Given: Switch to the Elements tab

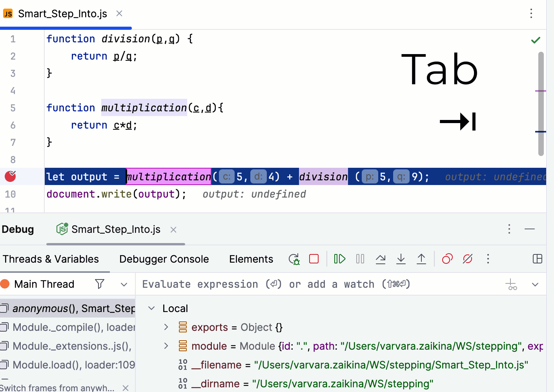Looking at the screenshot, I should click(251, 259).
